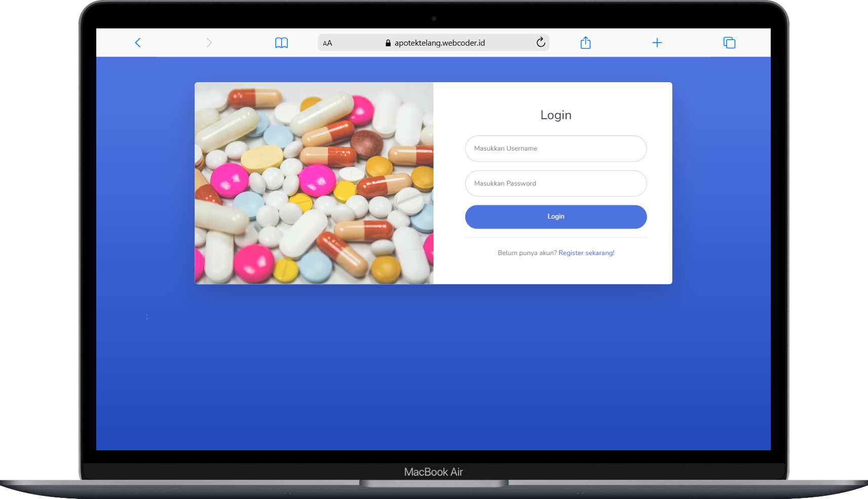Click the "Login" heading text

coord(556,115)
